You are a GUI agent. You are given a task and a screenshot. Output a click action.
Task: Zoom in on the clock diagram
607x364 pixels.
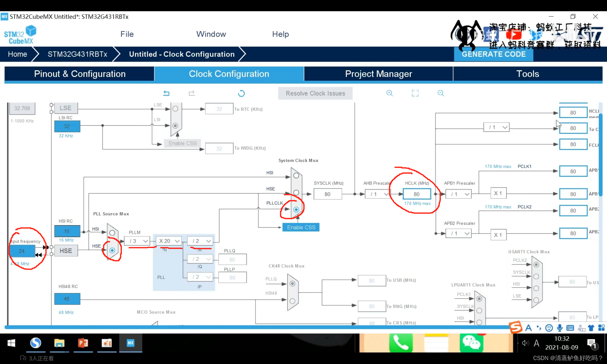(389, 93)
